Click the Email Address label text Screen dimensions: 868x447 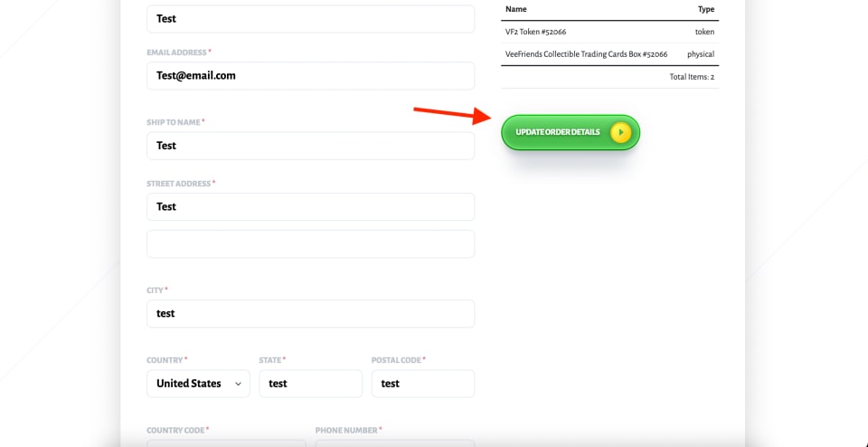pos(176,52)
